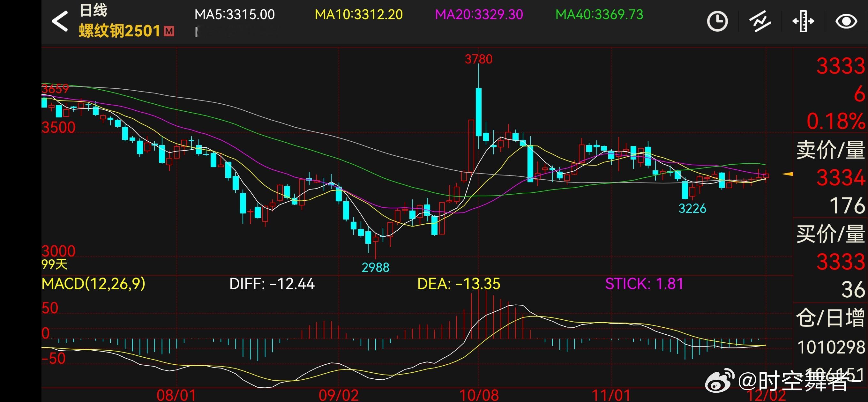Toggle the eye visibility icon
This screenshot has width=868, height=402.
tap(846, 22)
